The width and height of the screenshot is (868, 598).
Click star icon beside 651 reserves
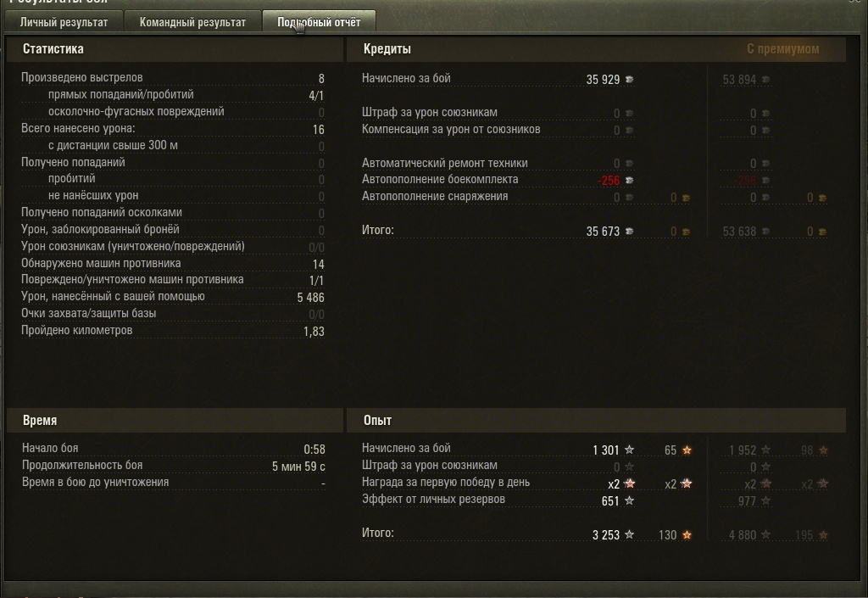[x=630, y=500]
